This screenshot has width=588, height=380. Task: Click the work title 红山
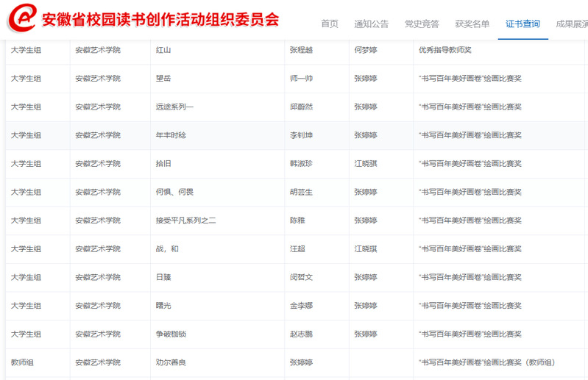click(163, 51)
